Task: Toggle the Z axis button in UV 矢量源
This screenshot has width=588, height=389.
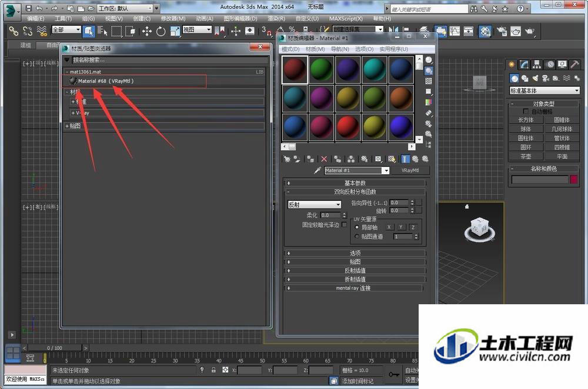Action: click(413, 227)
